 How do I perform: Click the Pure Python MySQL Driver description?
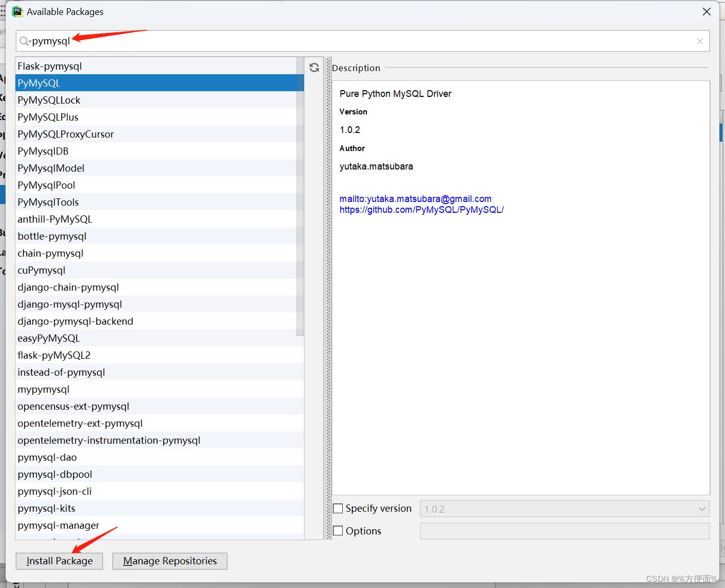(x=395, y=94)
